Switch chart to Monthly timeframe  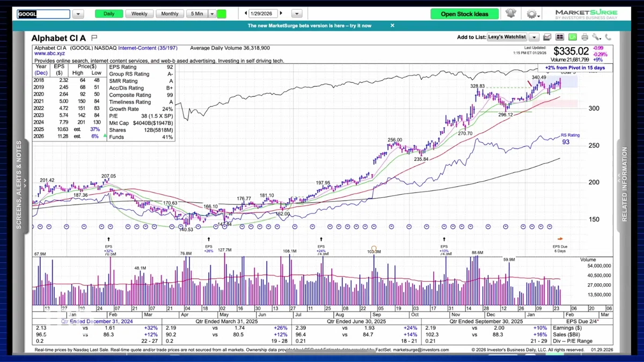point(170,14)
